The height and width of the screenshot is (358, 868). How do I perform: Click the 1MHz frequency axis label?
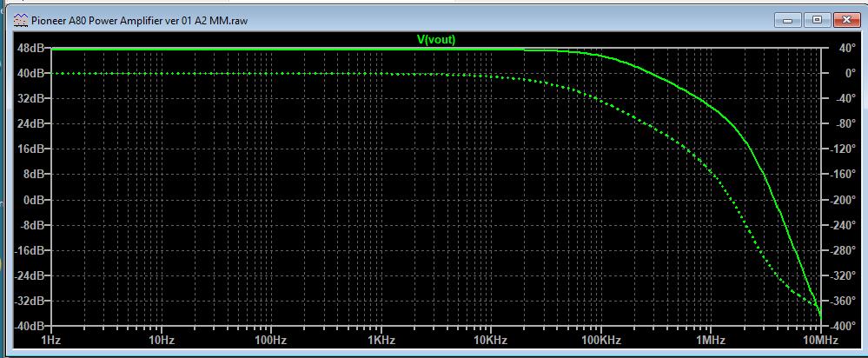point(710,340)
